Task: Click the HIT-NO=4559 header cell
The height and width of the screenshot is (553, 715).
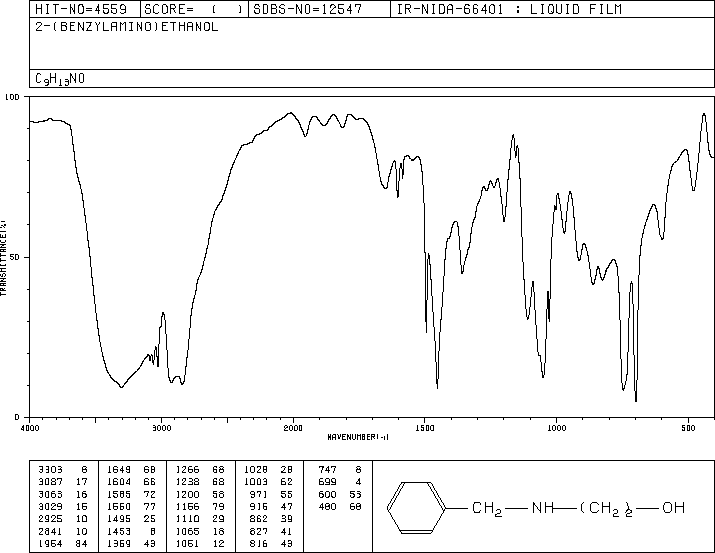Action: 85,9
